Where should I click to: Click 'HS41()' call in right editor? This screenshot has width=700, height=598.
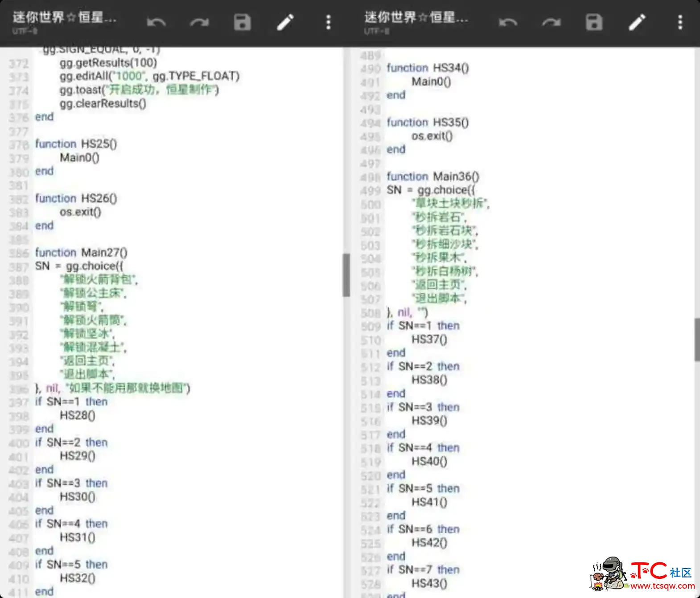tap(429, 502)
